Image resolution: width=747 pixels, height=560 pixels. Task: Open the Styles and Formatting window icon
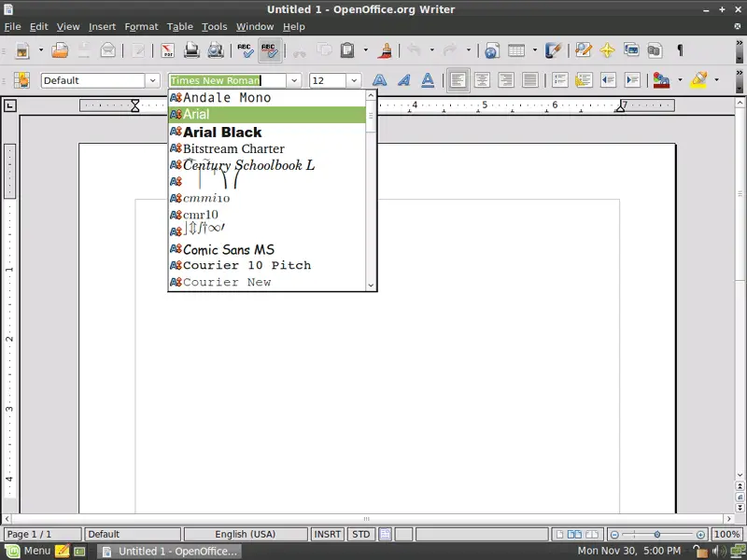click(21, 80)
